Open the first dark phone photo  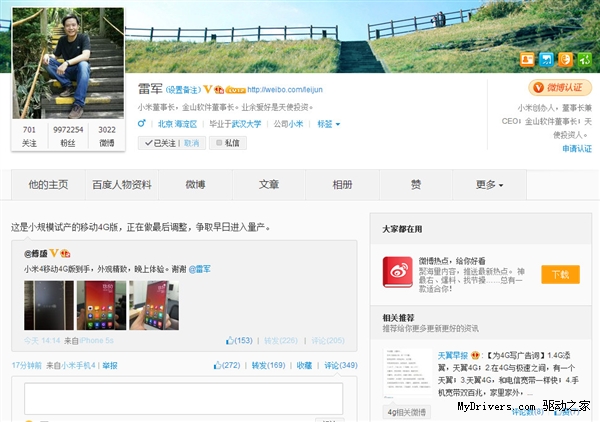(49, 305)
